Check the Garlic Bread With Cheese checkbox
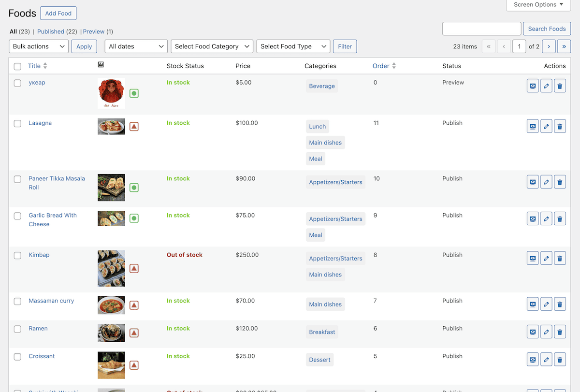Viewport: 580px width, 392px height. pyautogui.click(x=17, y=216)
